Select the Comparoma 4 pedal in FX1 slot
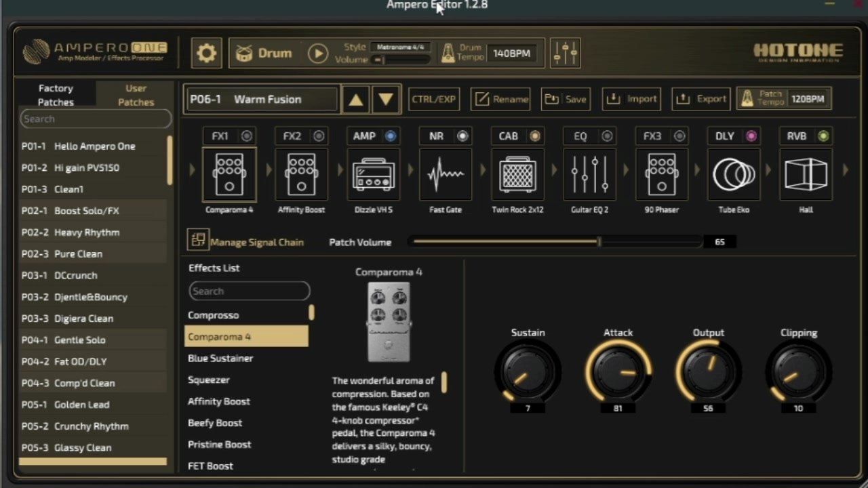Viewport: 868px width, 488px height. click(x=229, y=176)
